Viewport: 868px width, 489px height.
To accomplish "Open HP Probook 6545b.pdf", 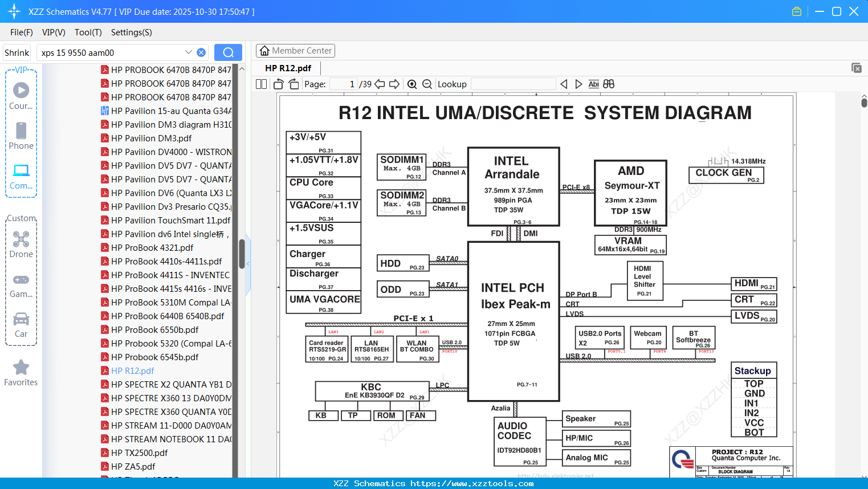I will pyautogui.click(x=154, y=357).
